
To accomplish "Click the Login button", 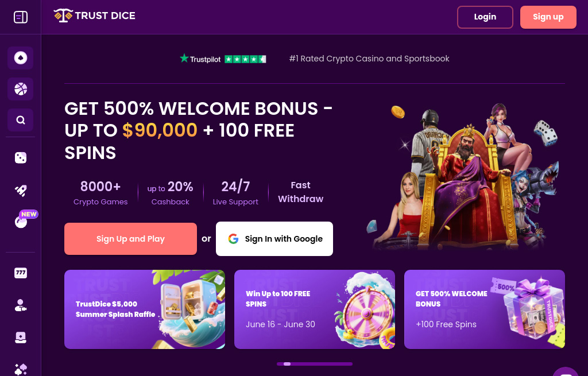I will [x=485, y=17].
